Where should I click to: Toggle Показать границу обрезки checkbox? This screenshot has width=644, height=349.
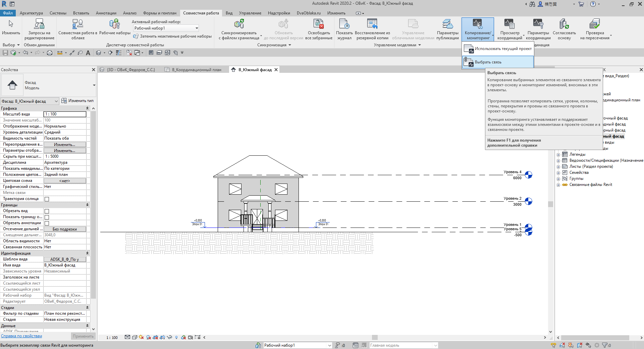pos(47,217)
